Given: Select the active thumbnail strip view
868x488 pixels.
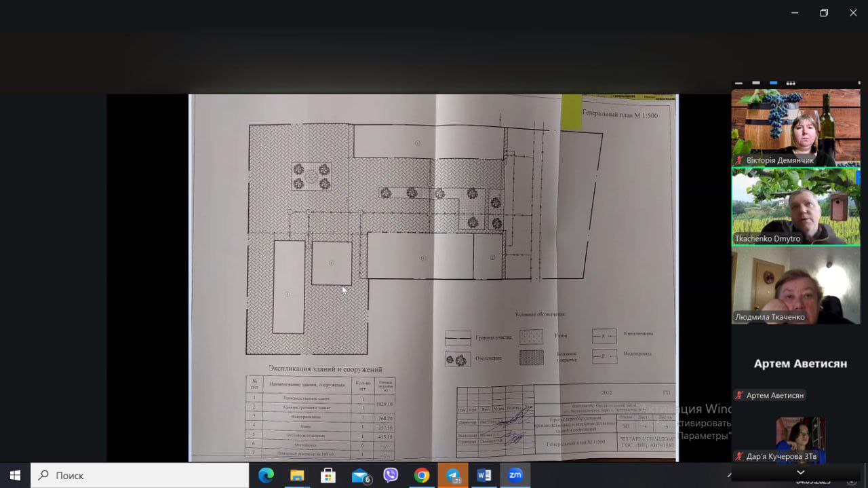Looking at the screenshot, I should point(773,83).
